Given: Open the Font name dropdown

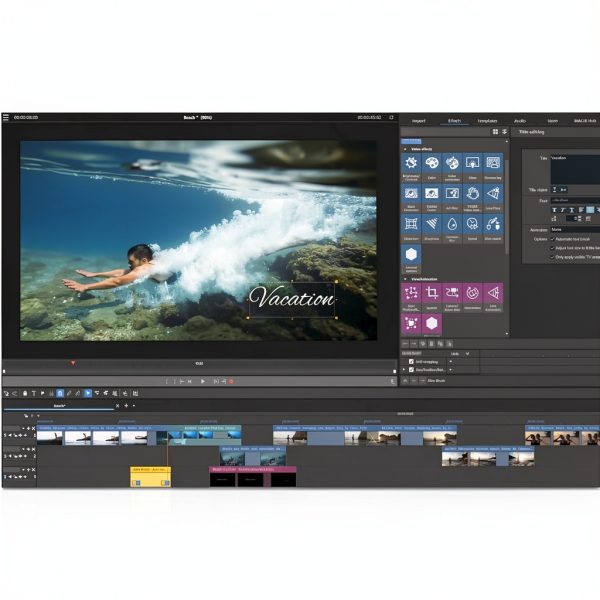Looking at the screenshot, I should pos(575,200).
